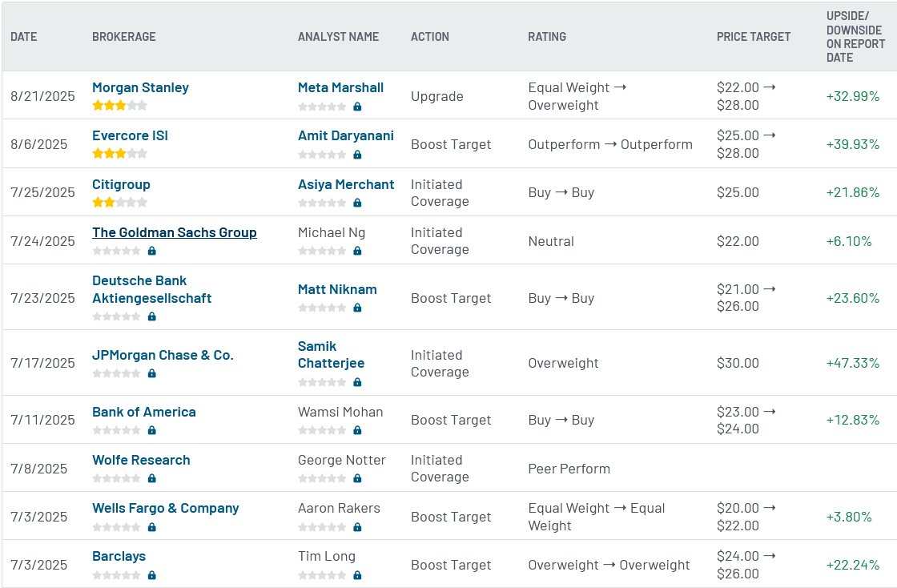
Task: Click the lock icon under Meta Marshall
Action: [x=357, y=107]
